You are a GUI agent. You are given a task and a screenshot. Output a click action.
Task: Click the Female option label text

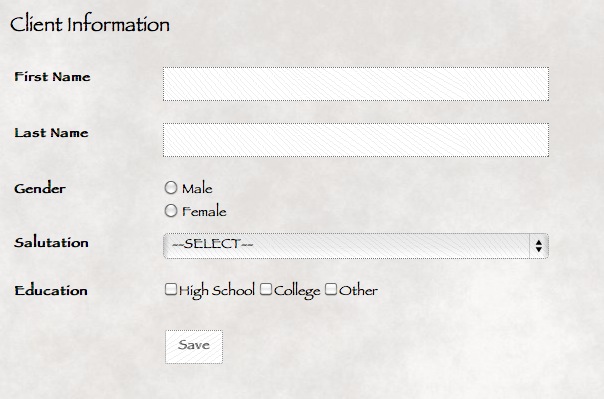[204, 211]
